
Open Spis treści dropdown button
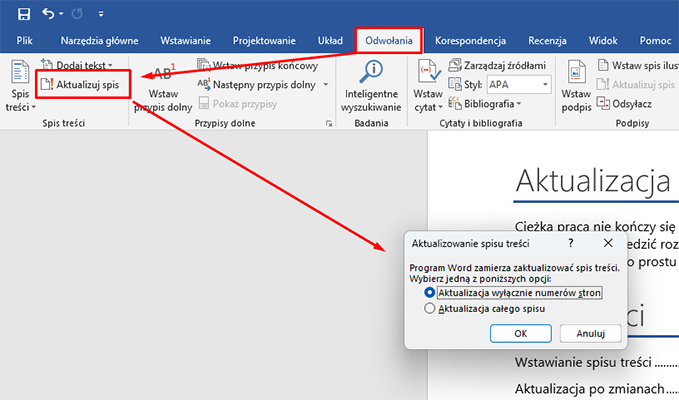point(20,86)
